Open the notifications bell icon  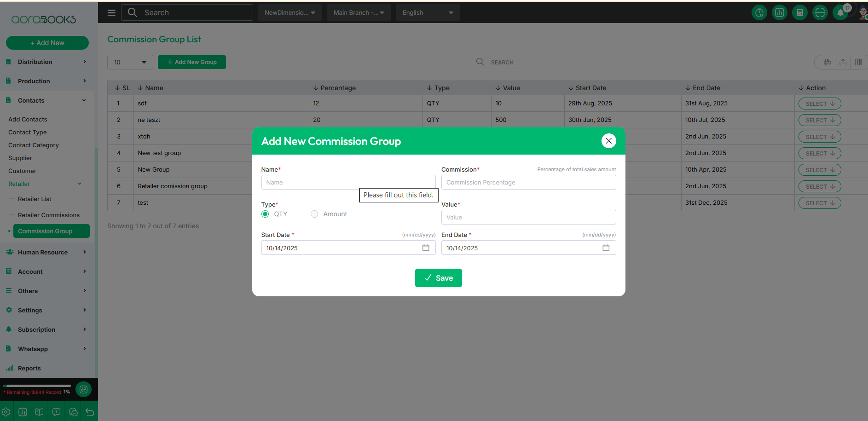click(x=840, y=13)
